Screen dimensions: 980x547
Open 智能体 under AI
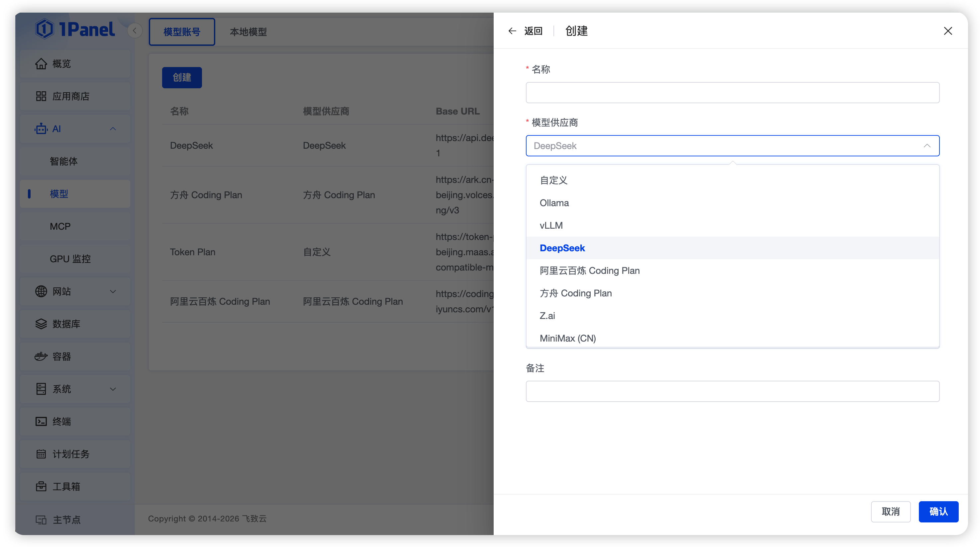click(x=75, y=161)
